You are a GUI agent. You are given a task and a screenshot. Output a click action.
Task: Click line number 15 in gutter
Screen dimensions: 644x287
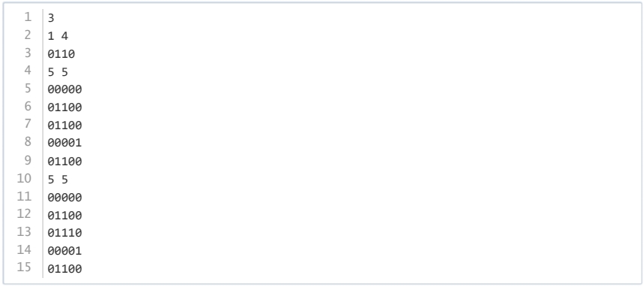tap(24, 267)
